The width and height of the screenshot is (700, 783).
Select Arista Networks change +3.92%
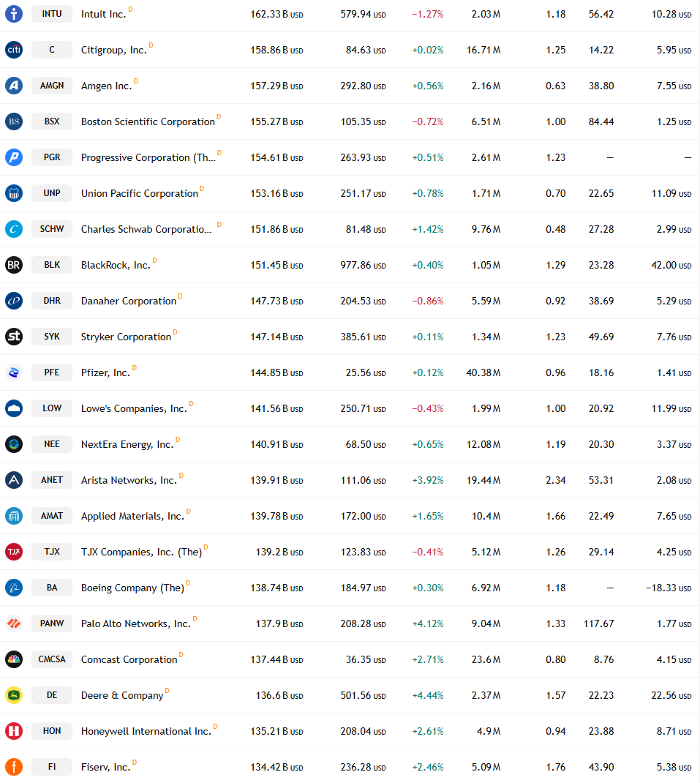click(427, 480)
